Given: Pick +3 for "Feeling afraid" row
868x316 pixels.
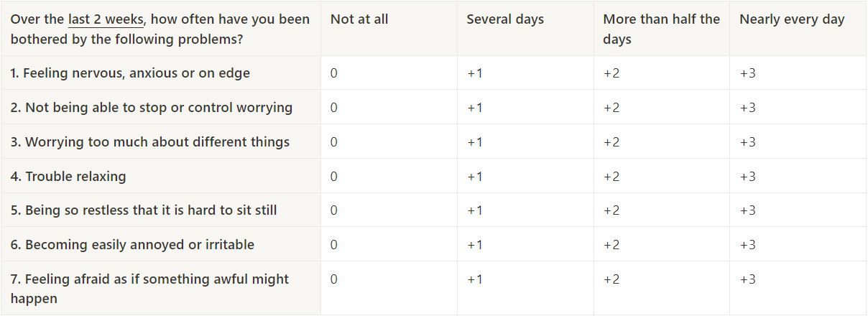Looking at the screenshot, I should (x=747, y=279).
